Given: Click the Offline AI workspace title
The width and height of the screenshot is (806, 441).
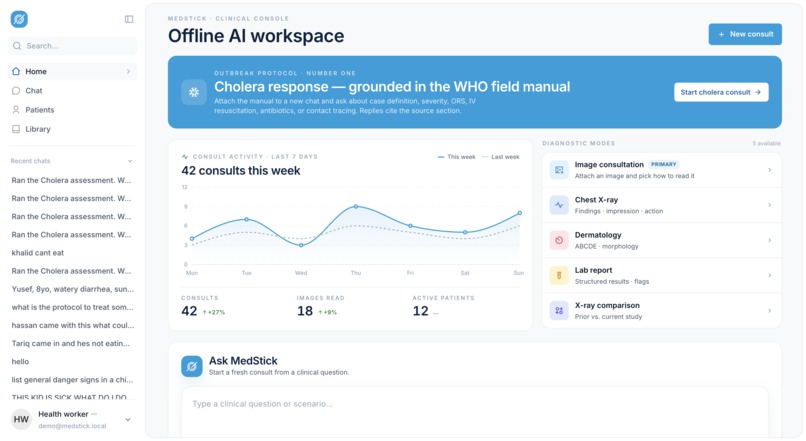Looking at the screenshot, I should [x=256, y=36].
